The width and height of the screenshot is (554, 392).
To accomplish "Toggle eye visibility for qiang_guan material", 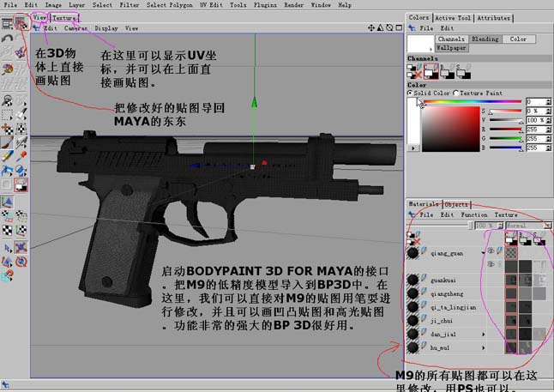I will point(491,251).
